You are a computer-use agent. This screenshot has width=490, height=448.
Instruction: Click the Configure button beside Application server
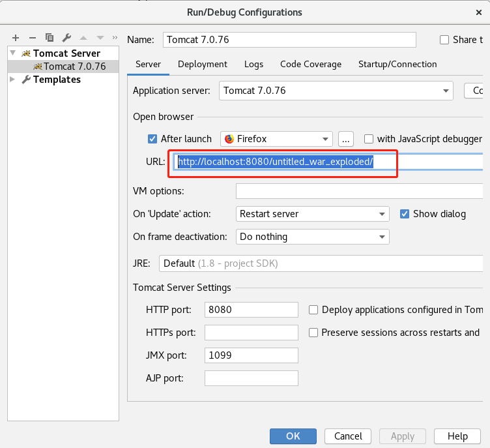(474, 91)
